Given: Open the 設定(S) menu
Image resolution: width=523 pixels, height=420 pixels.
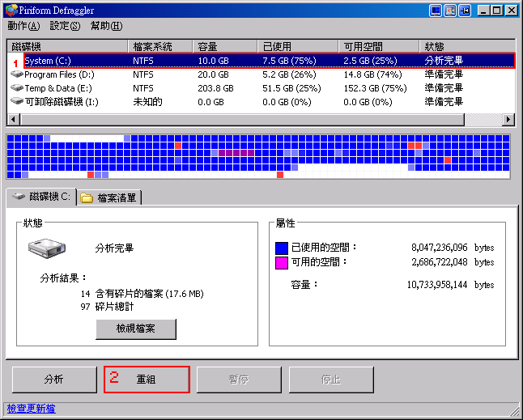Looking at the screenshot, I should [x=65, y=26].
